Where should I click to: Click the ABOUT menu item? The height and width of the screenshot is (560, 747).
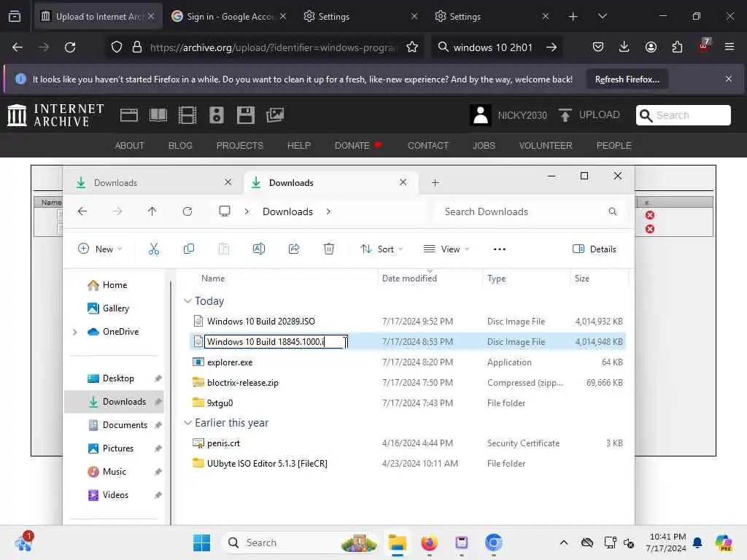pos(130,146)
